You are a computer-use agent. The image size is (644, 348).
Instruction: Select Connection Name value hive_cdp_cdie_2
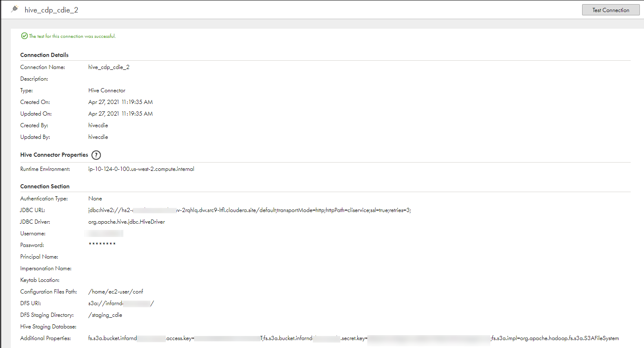pos(109,67)
